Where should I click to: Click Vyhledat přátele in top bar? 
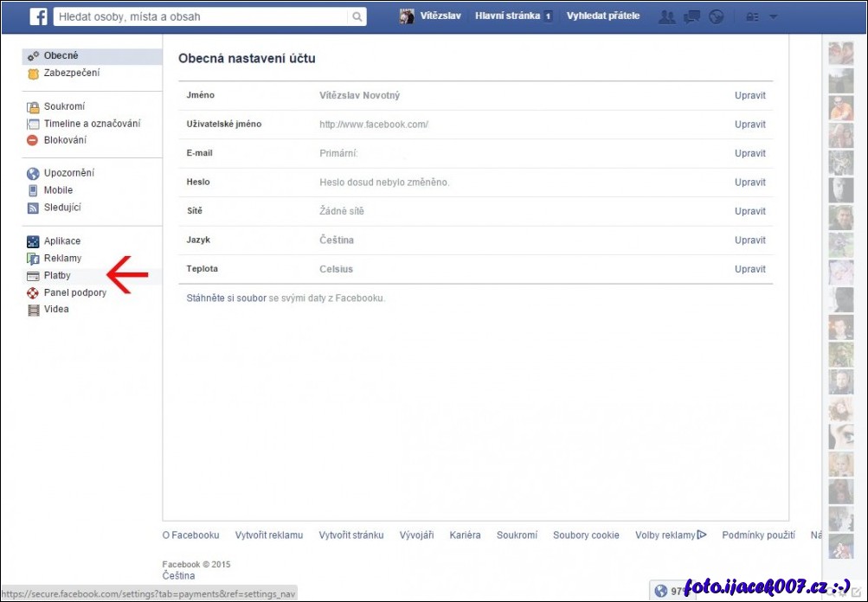click(x=602, y=16)
